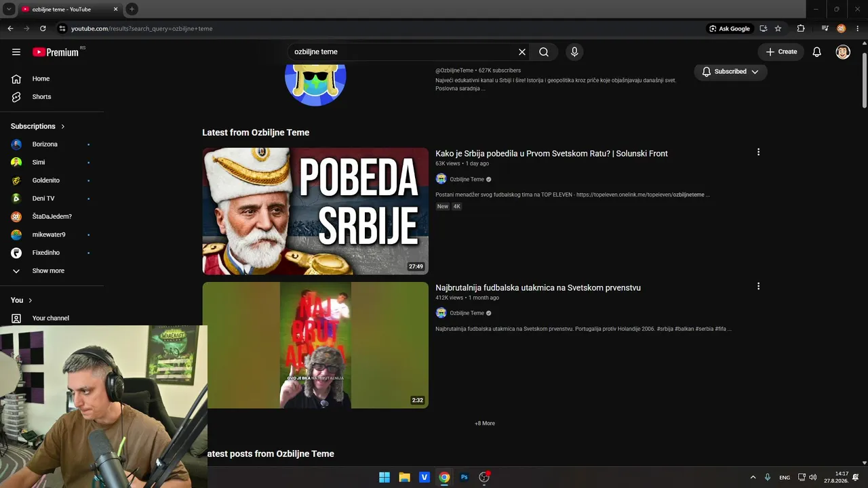
Task: Open the tab search dropdown
Action: pos(9,9)
